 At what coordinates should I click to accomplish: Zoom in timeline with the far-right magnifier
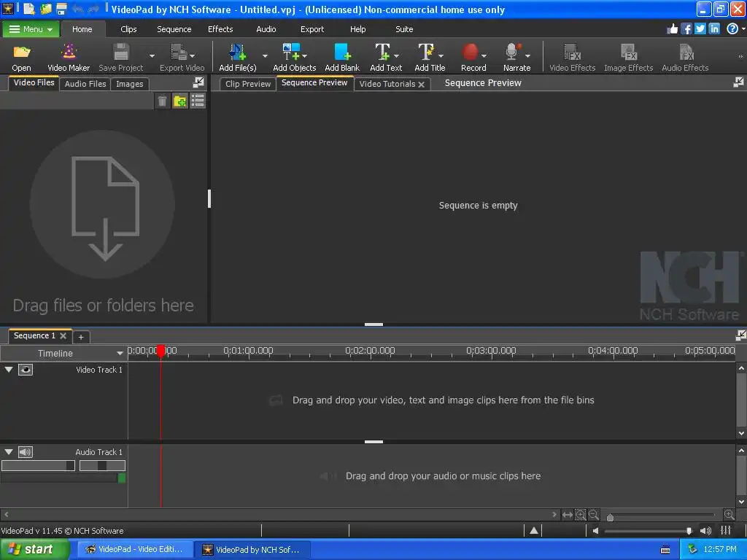729,515
